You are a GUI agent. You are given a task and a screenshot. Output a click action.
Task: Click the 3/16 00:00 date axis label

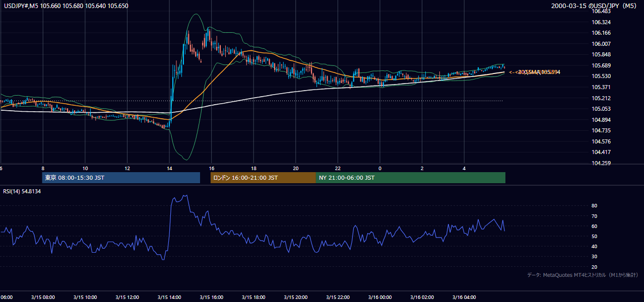click(380, 297)
